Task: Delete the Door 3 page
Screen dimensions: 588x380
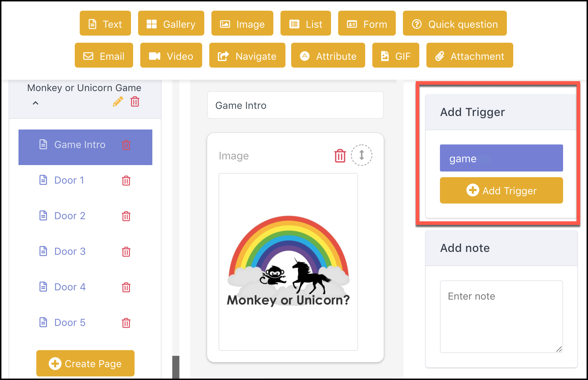Action: tap(126, 252)
